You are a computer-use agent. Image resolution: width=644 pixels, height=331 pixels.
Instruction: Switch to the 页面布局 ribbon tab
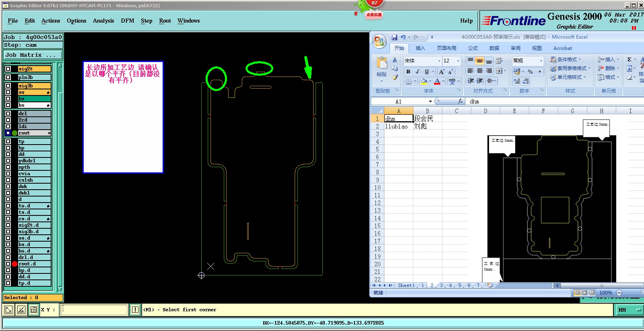(446, 48)
